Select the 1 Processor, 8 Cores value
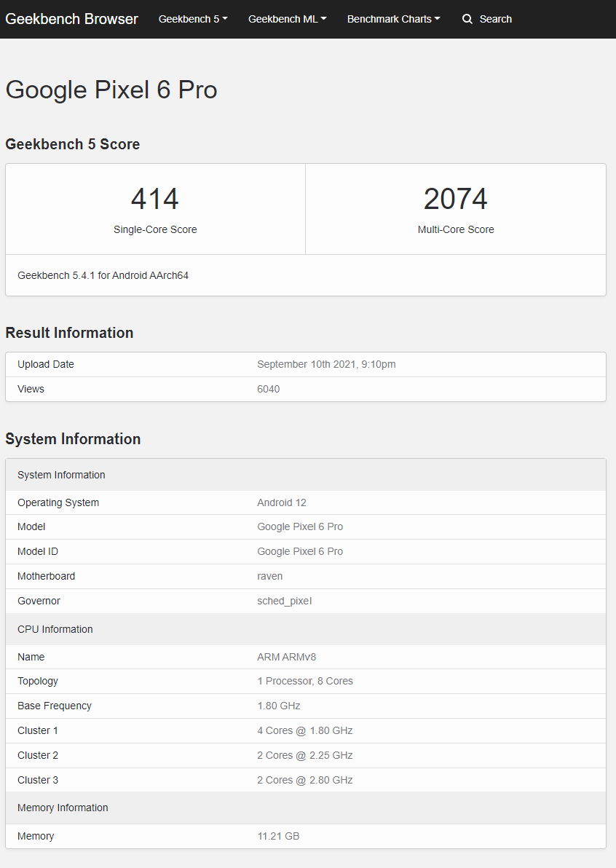 coord(305,682)
